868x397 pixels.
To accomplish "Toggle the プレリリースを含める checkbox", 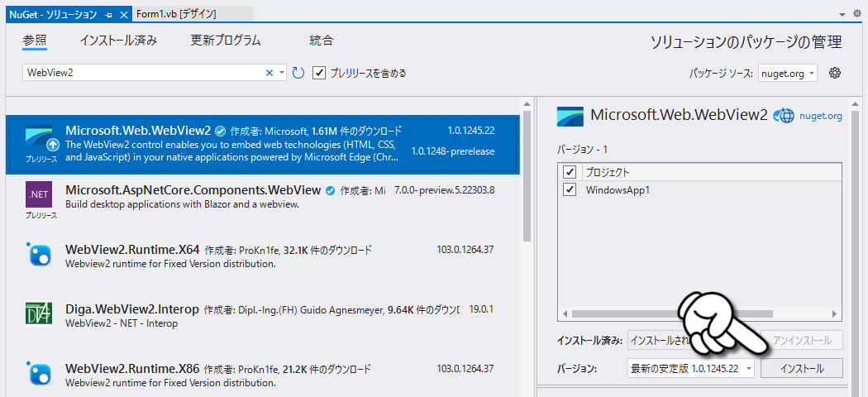I will click(318, 73).
